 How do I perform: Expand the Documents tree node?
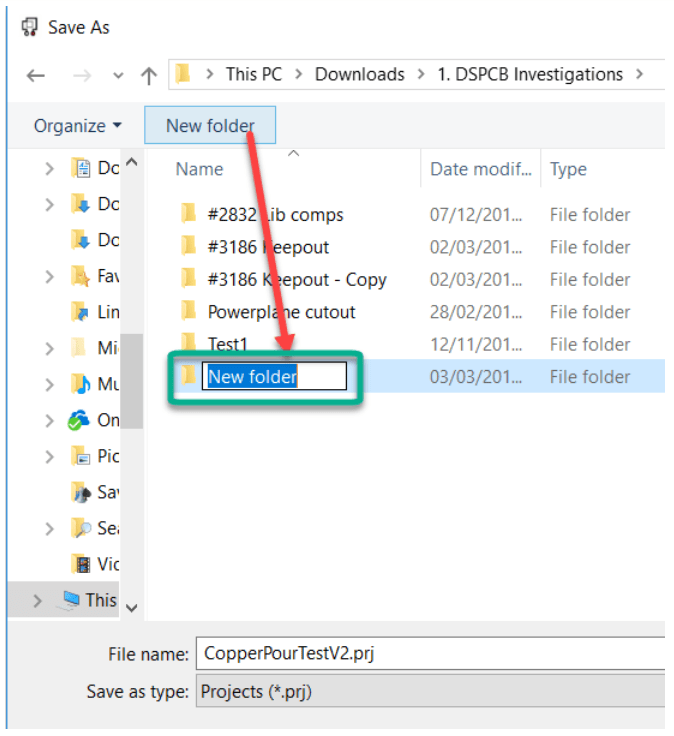pos(50,169)
